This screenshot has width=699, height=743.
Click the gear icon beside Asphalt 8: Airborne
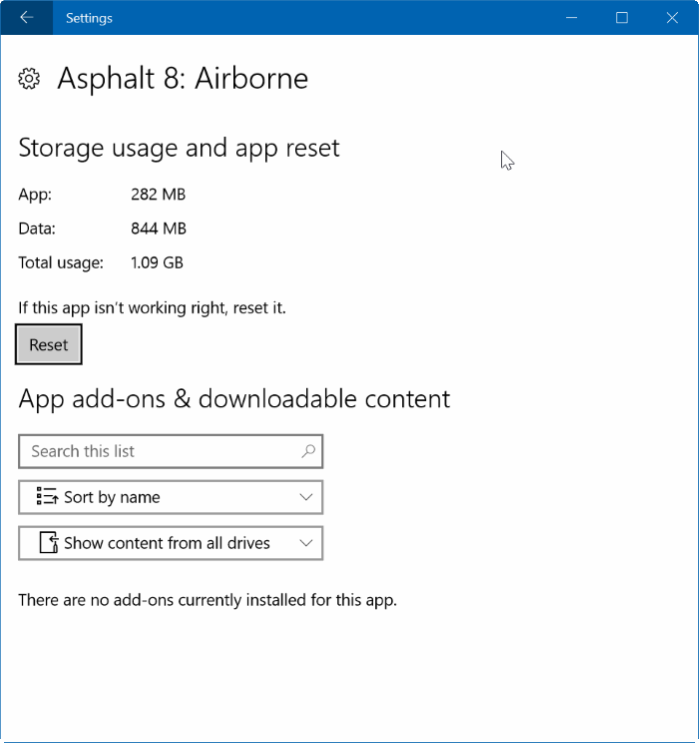click(x=29, y=79)
